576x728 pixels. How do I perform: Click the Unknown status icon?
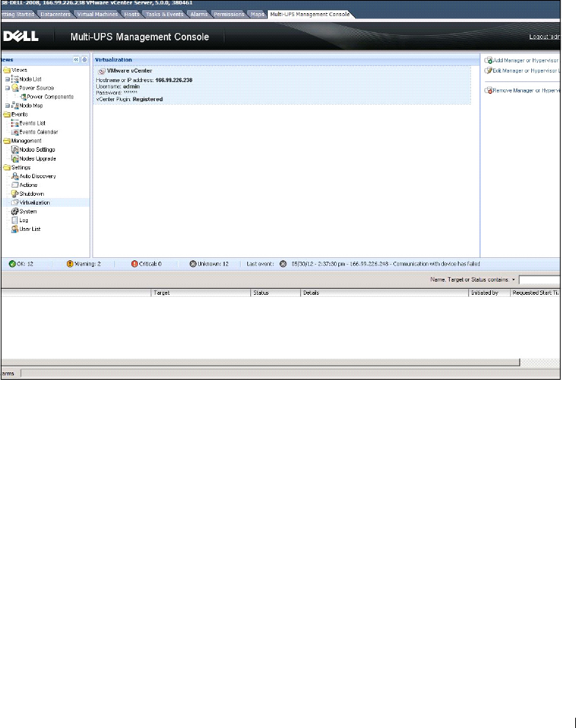[193, 264]
